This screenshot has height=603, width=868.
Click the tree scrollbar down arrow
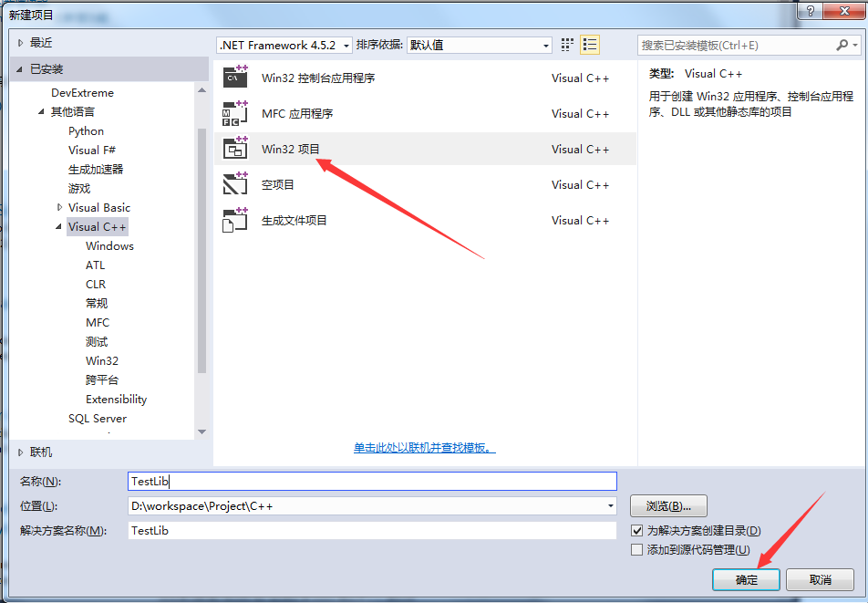201,431
